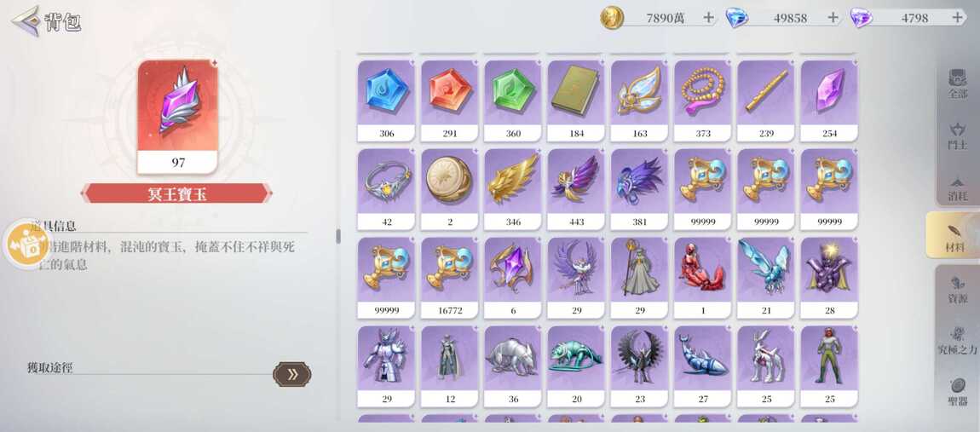Select the golden wing item with 346

coord(512,189)
